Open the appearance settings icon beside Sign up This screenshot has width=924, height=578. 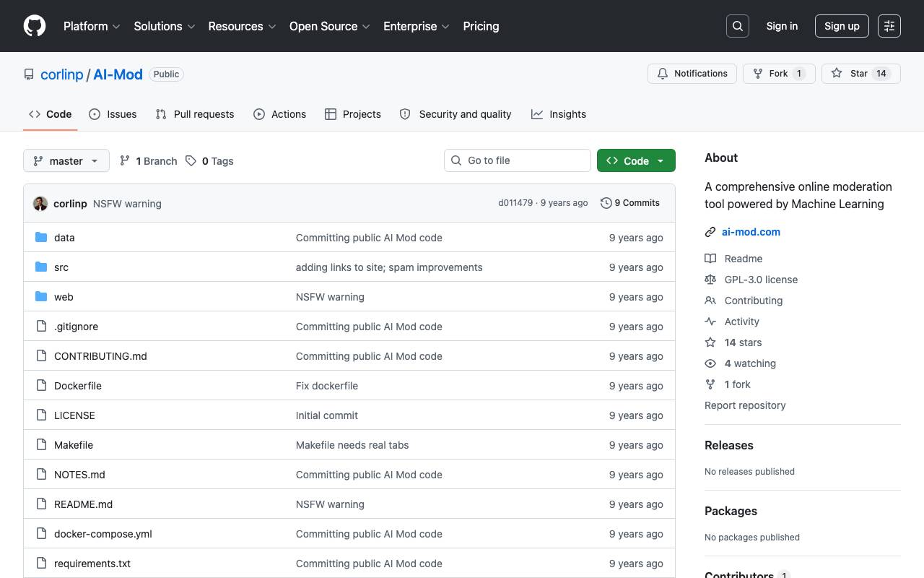point(889,26)
